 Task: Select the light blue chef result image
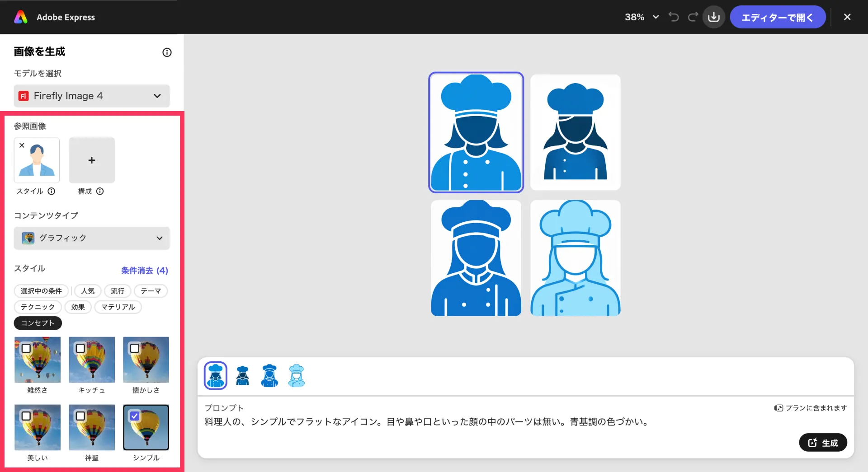(575, 258)
